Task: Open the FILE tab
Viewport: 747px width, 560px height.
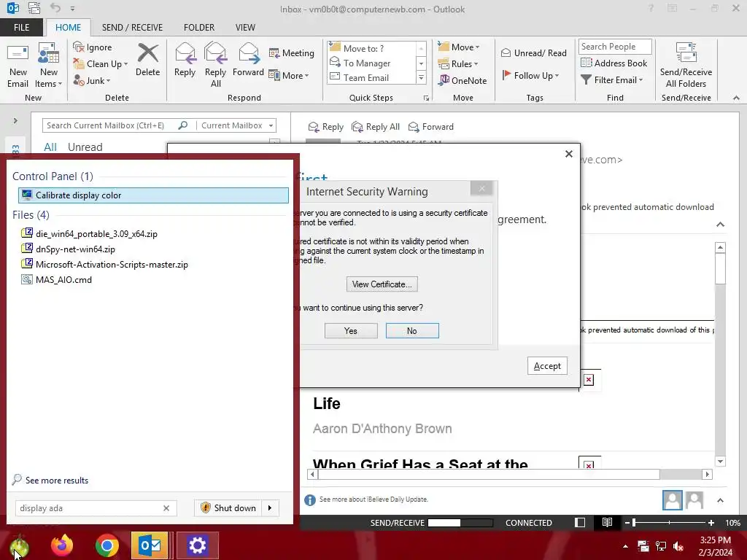Action: click(x=21, y=27)
